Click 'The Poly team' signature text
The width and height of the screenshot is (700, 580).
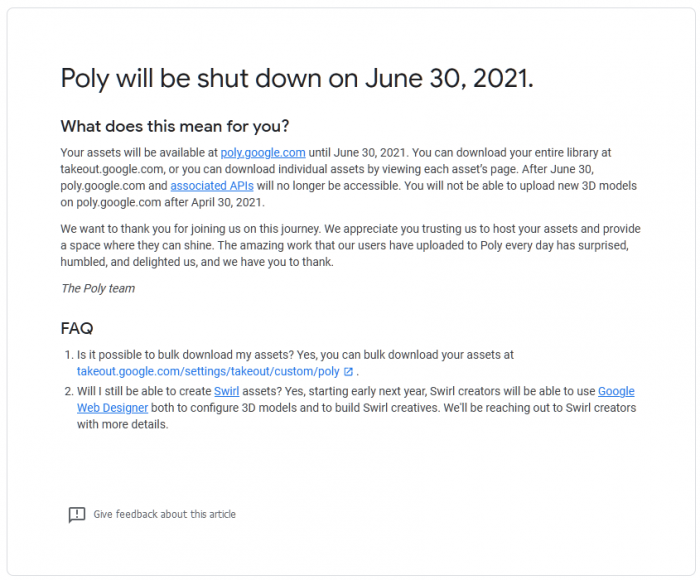98,288
